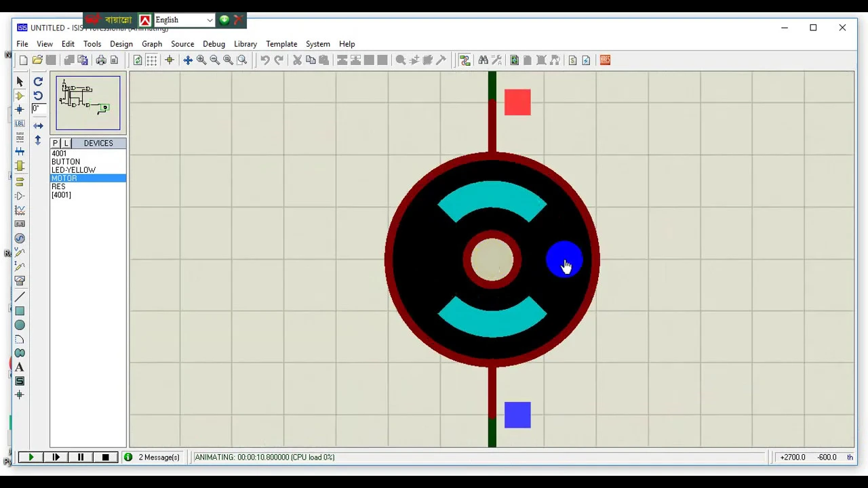Select the Component mode tool
The height and width of the screenshot is (488, 868).
click(20, 96)
